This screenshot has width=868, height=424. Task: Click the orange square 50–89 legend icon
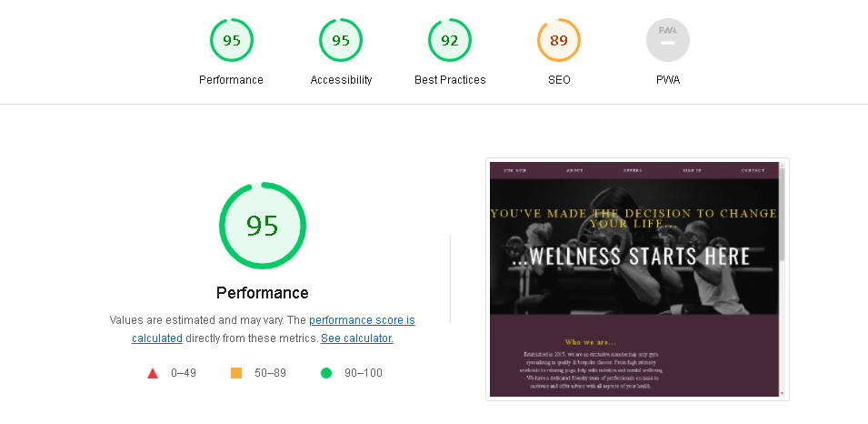236,373
